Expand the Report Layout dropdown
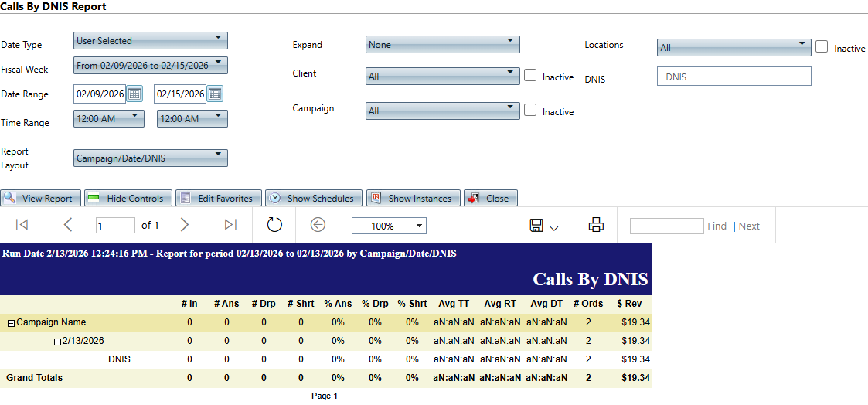Image resolution: width=868 pixels, height=405 pixels. pyautogui.click(x=151, y=158)
